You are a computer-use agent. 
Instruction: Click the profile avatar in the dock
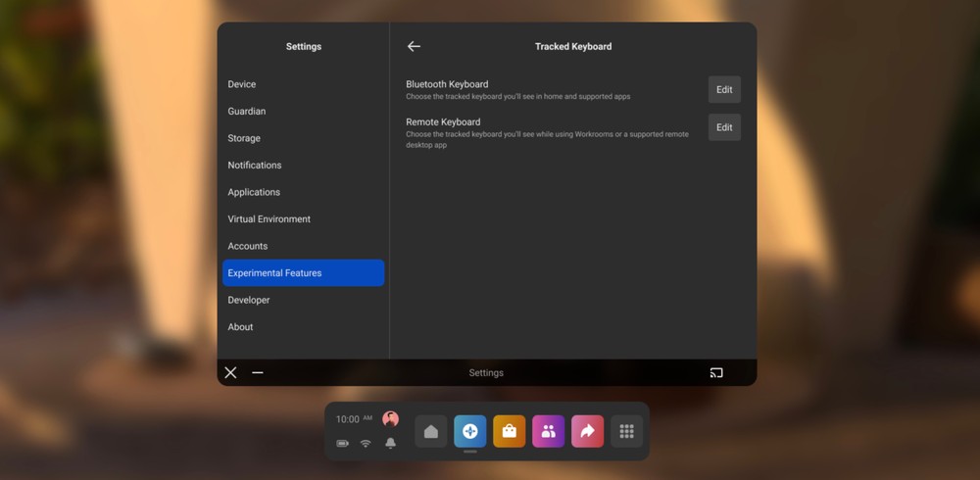tap(391, 418)
